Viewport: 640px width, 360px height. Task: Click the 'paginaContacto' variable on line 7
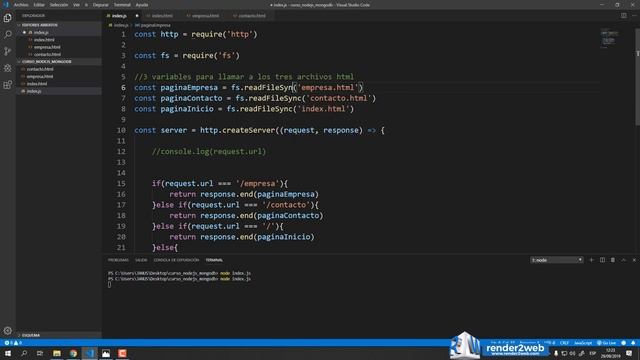pyautogui.click(x=191, y=98)
